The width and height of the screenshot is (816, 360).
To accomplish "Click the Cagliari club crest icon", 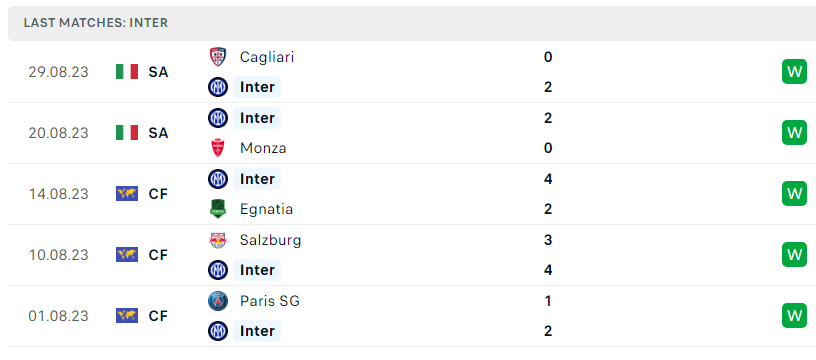I will (x=218, y=57).
